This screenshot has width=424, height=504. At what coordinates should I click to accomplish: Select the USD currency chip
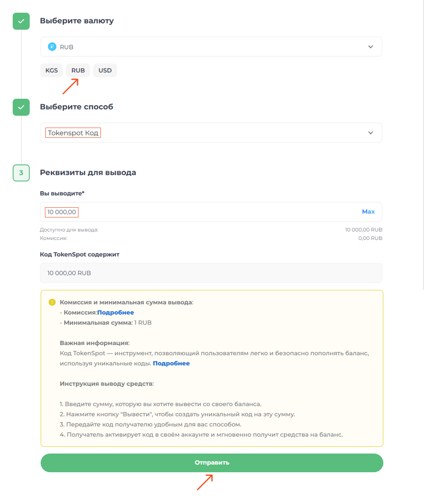coord(105,70)
